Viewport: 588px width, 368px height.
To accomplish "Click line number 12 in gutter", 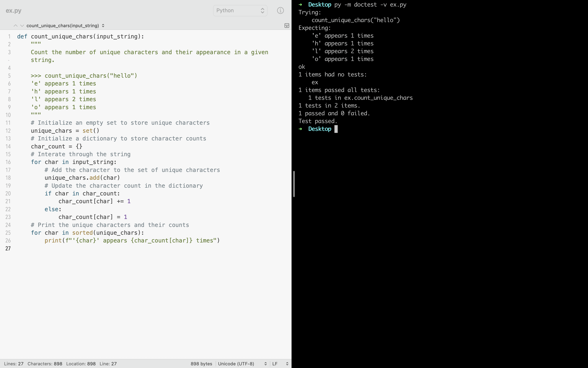I will pyautogui.click(x=8, y=131).
